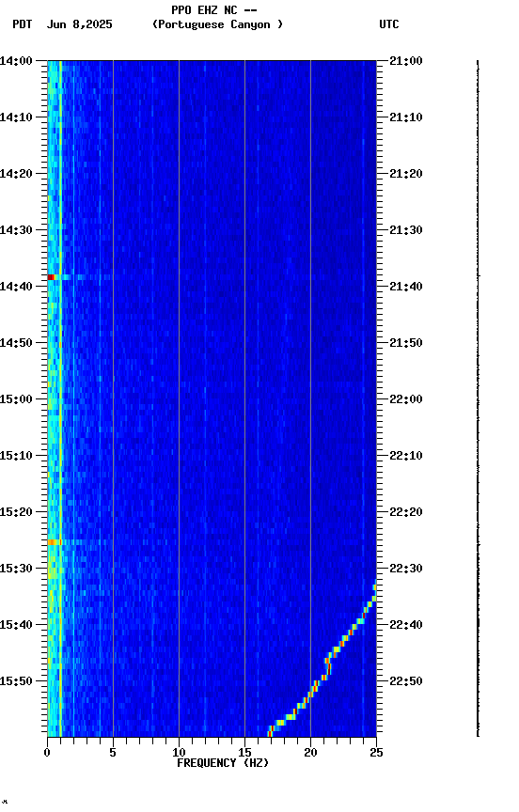Click the '0' frequency axis label
Viewport: 519px width, 812px height.
point(47,753)
